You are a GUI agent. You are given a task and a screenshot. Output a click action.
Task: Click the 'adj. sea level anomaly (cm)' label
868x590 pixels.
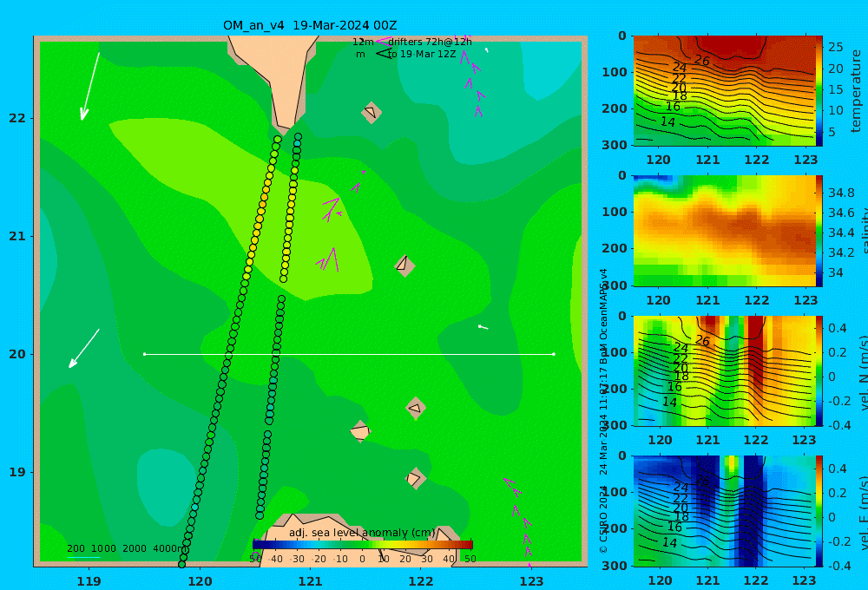pyautogui.click(x=362, y=533)
